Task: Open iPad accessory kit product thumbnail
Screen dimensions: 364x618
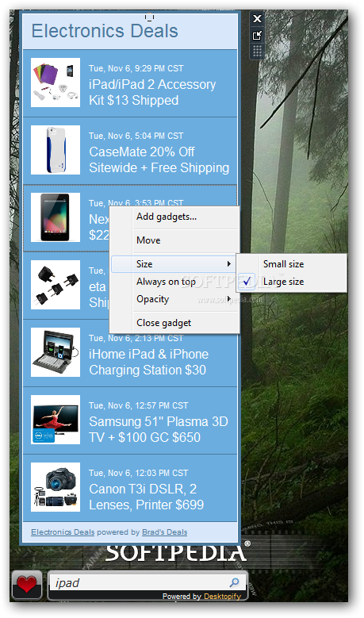Action: [x=56, y=83]
